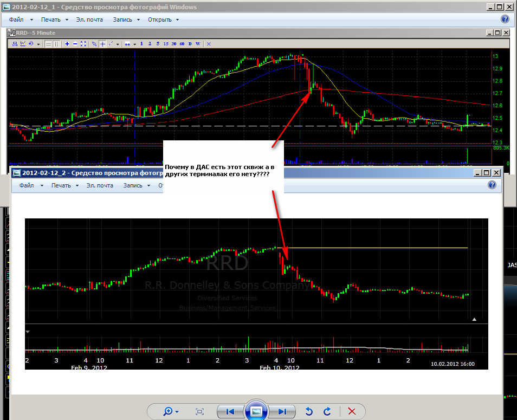
Task: Toggle vertical grid lines in RRD chart toolbar
Action: tap(57, 44)
